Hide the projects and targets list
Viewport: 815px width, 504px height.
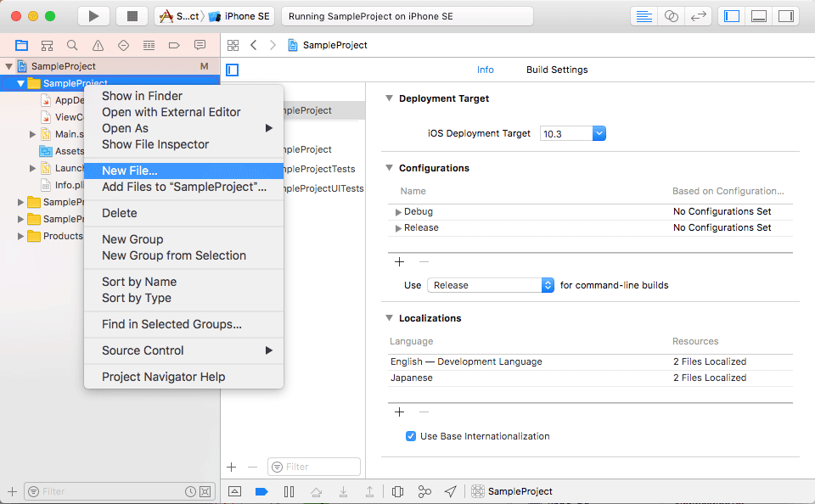[233, 70]
